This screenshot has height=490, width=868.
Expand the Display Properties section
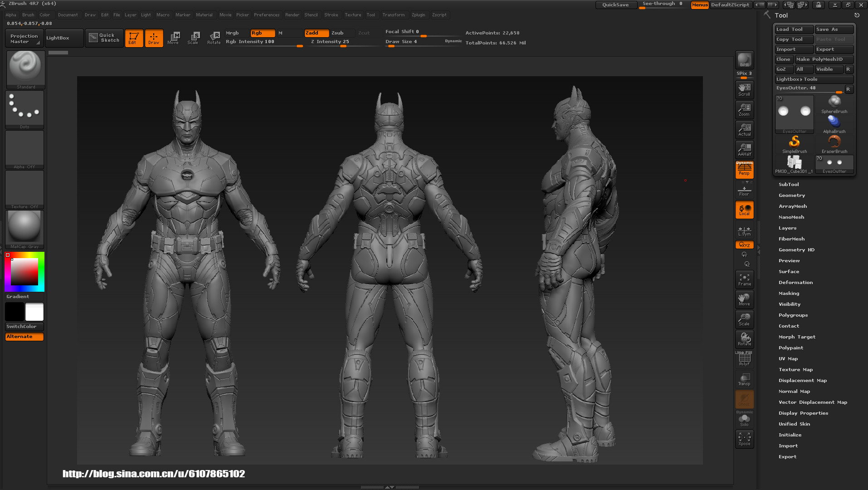803,413
